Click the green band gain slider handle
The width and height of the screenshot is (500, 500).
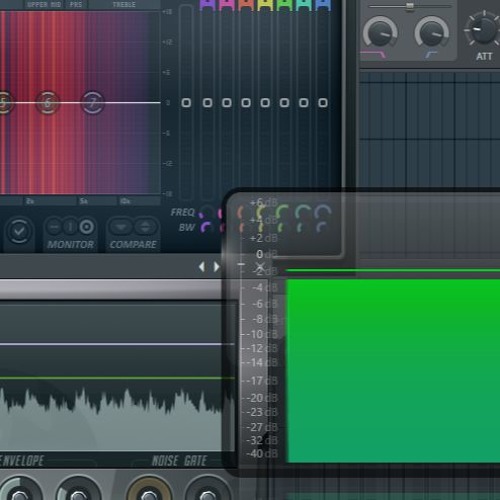[284, 103]
